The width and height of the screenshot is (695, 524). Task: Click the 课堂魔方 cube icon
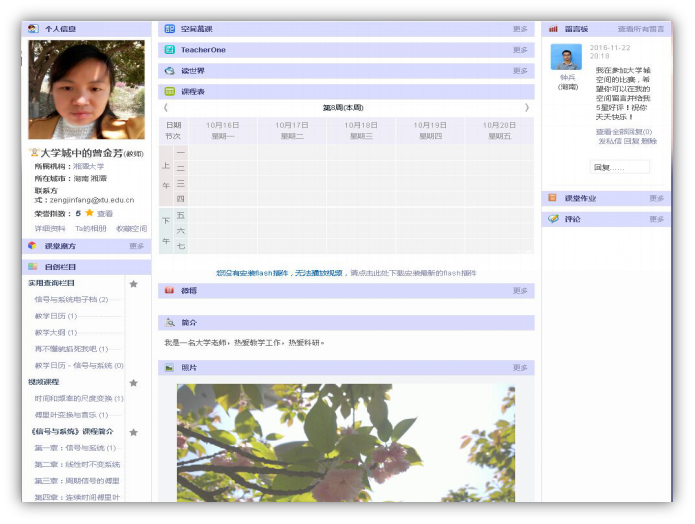click(32, 246)
